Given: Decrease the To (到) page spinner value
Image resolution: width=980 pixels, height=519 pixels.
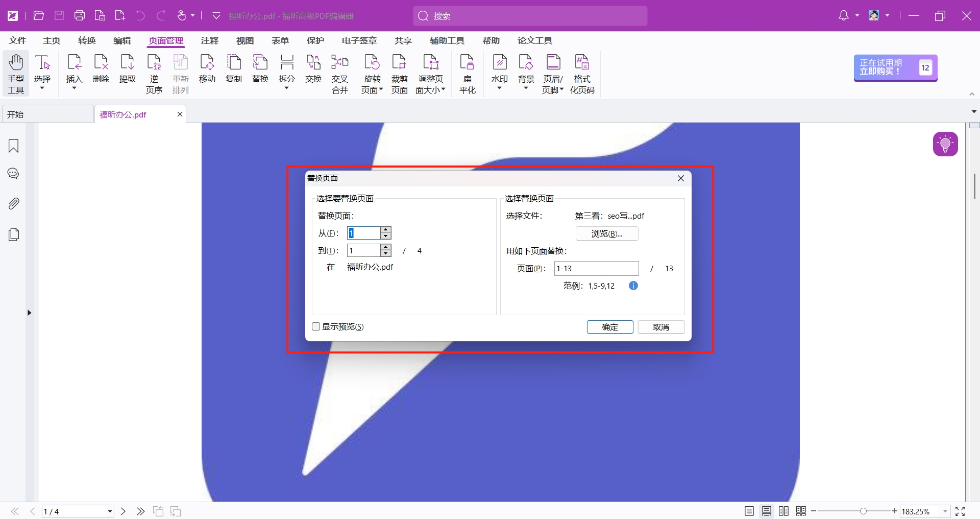Looking at the screenshot, I should click(386, 253).
